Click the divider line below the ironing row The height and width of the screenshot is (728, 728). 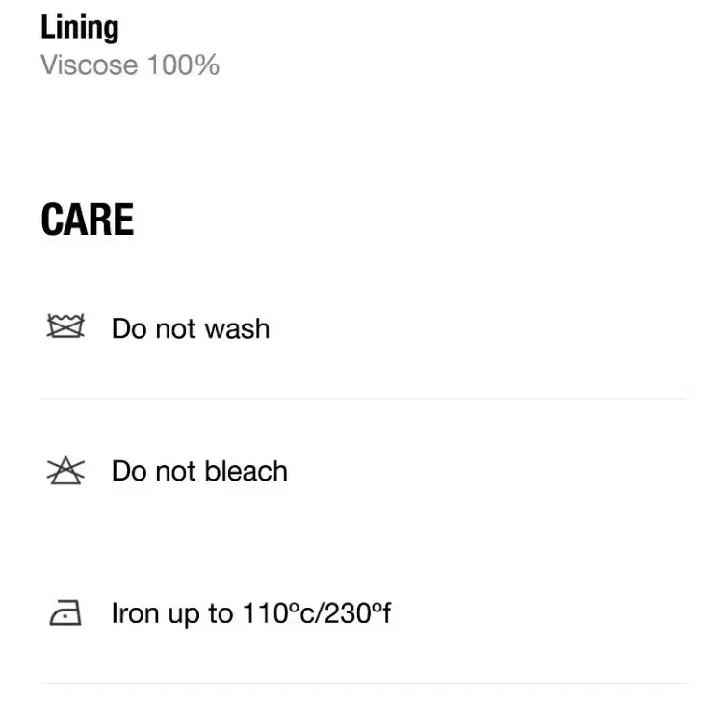pos(363,683)
